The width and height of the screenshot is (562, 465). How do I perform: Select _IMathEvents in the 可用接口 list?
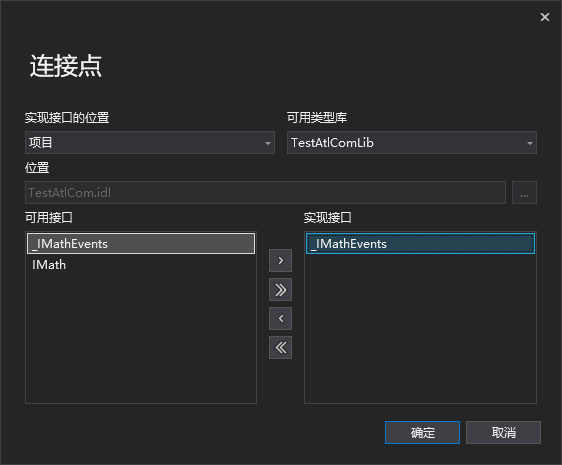141,244
